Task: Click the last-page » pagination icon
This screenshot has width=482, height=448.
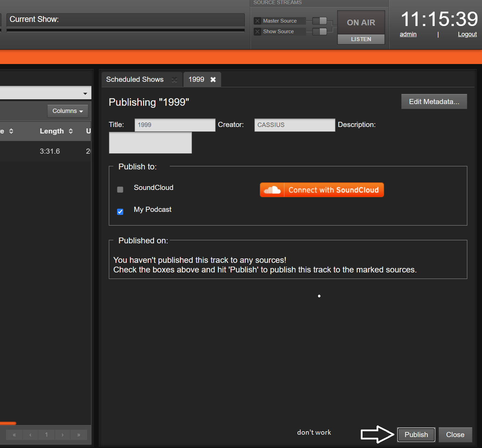Action: click(x=78, y=435)
